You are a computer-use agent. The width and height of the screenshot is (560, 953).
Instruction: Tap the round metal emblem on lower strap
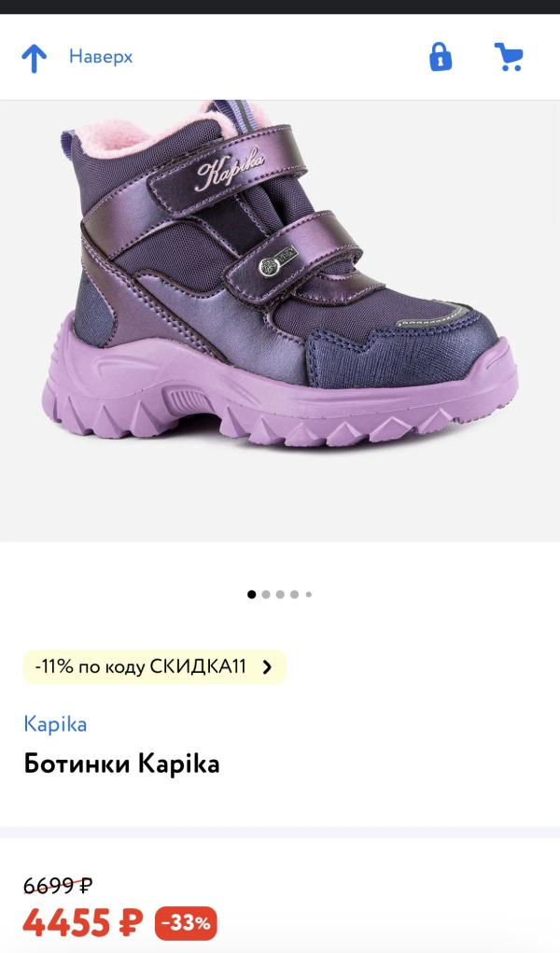[270, 266]
